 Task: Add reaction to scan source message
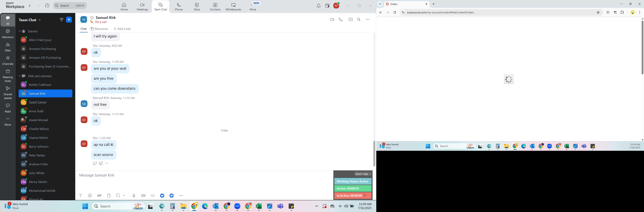[101, 164]
